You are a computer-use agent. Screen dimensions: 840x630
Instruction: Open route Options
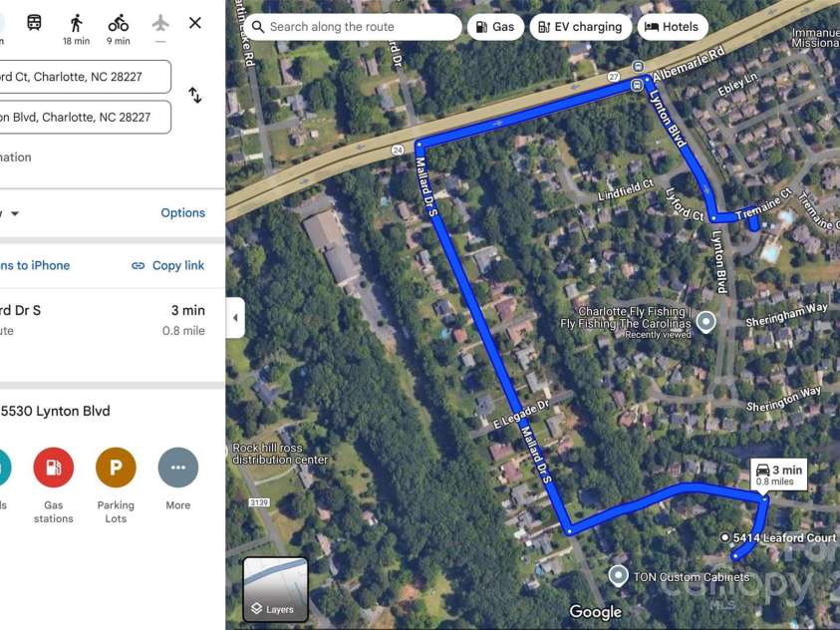pyautogui.click(x=182, y=212)
